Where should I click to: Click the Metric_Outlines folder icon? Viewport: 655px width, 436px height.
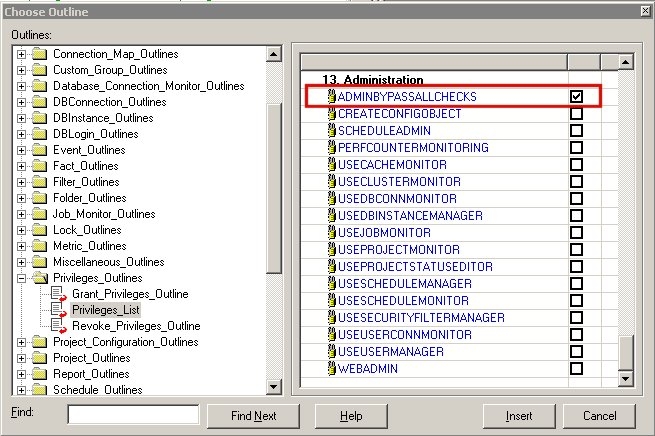coord(40,246)
